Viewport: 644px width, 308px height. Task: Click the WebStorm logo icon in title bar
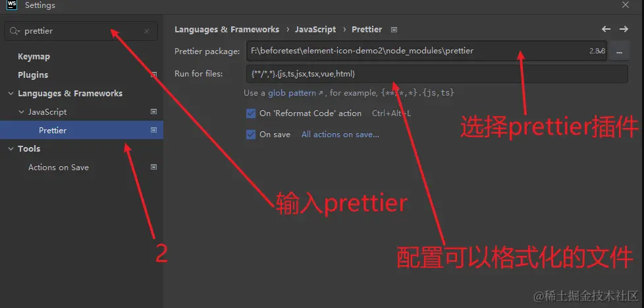pyautogui.click(x=12, y=5)
